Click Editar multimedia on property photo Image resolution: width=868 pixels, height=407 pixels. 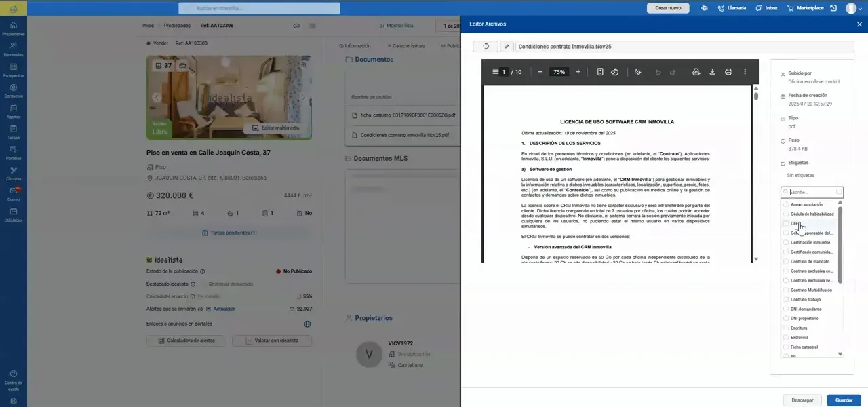pyautogui.click(x=276, y=128)
